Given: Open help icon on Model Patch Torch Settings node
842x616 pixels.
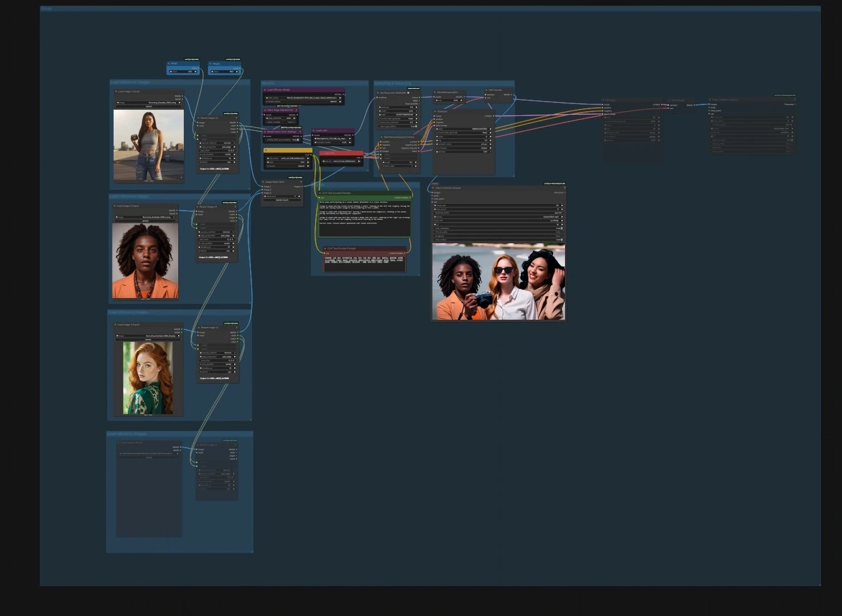Looking at the screenshot, I should 300,132.
